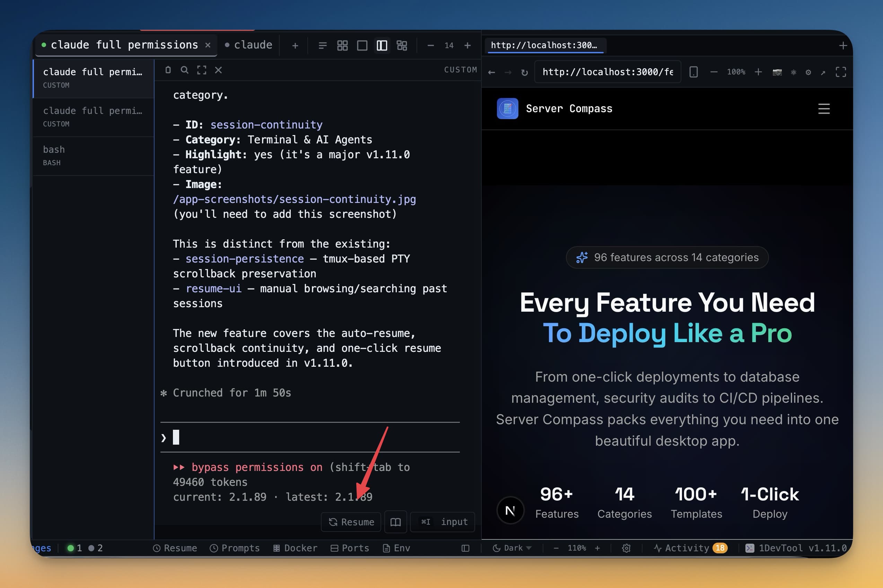The height and width of the screenshot is (588, 883).
Task: Open the search icon in the terminal pane
Action: (185, 70)
